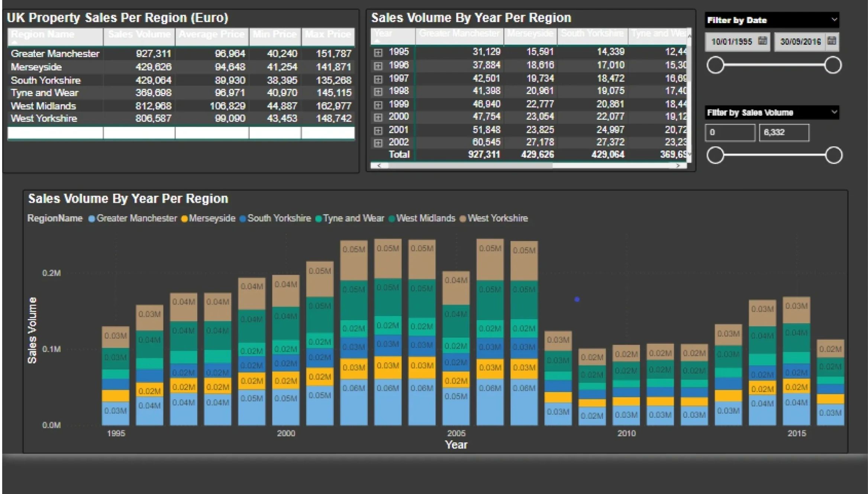Sort by the Region Name column header
Screen dimensions: 868x494
[55, 36]
